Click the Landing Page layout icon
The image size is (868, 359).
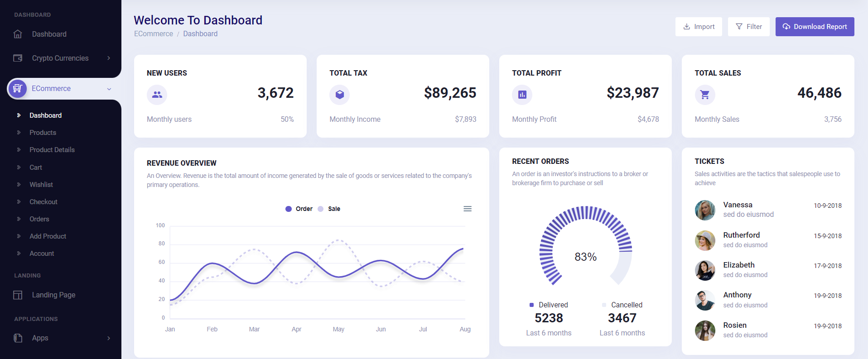pyautogui.click(x=18, y=295)
